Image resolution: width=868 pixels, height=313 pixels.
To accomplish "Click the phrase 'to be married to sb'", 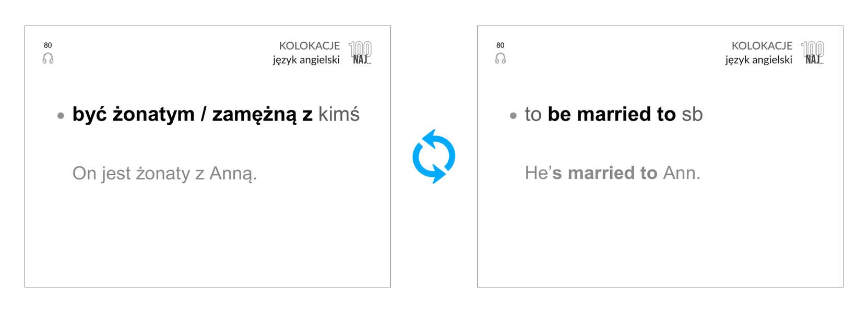I will click(x=614, y=114).
